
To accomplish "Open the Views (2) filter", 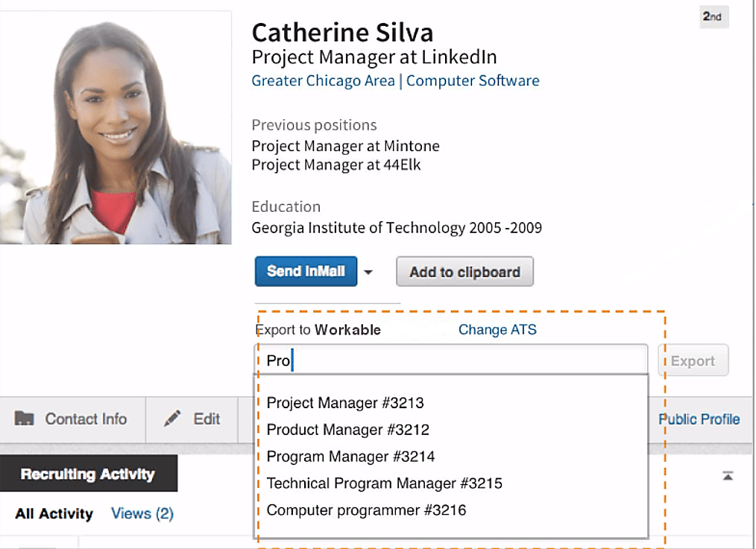I will coord(142,513).
